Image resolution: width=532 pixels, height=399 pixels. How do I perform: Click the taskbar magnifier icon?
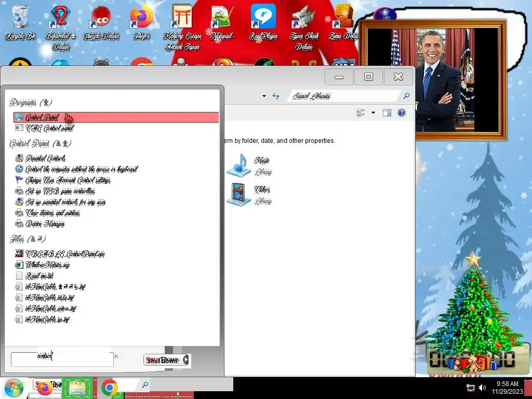145,385
